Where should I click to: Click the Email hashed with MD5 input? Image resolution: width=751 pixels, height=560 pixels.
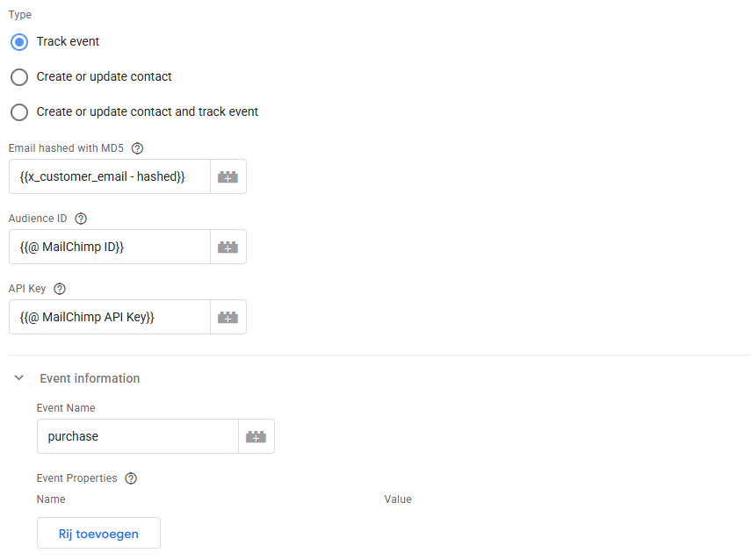click(110, 176)
